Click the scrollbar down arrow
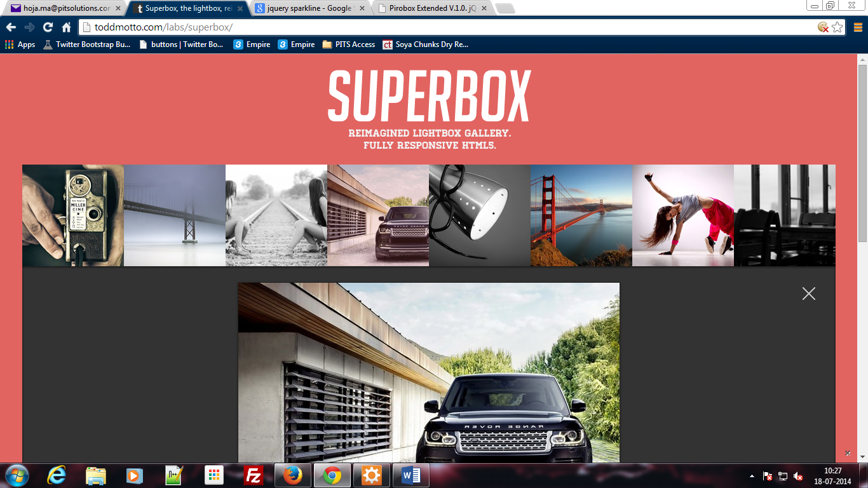 (x=862, y=457)
